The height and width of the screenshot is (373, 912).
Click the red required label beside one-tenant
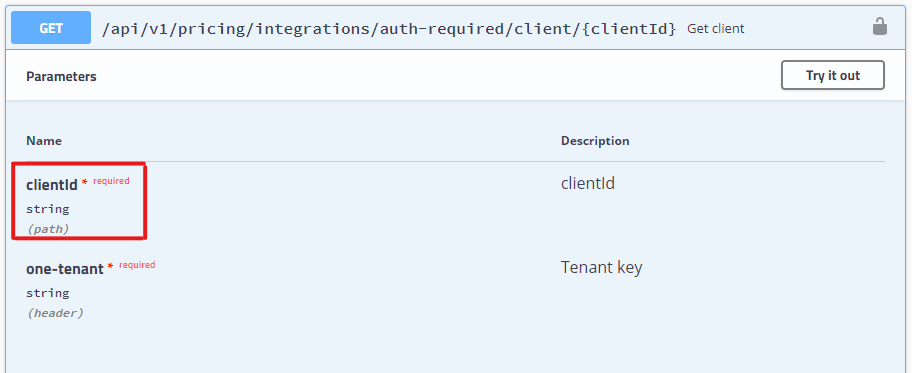(x=137, y=265)
